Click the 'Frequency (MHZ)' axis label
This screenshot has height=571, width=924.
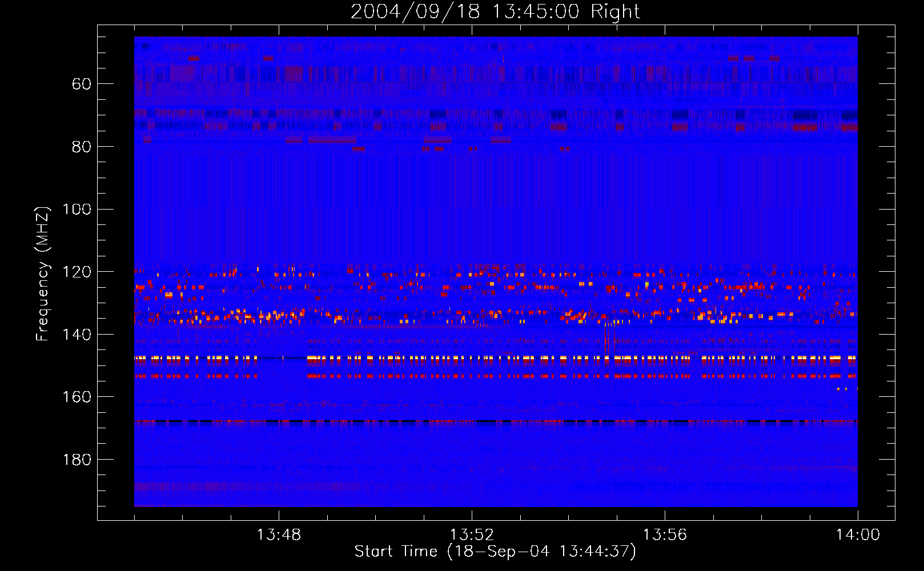coord(43,274)
